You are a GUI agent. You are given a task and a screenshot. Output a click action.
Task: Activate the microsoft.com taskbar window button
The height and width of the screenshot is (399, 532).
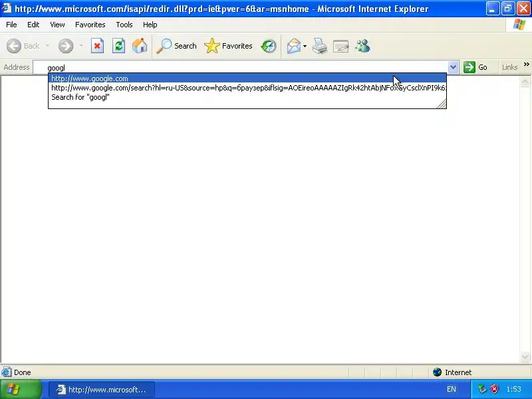click(x=102, y=390)
